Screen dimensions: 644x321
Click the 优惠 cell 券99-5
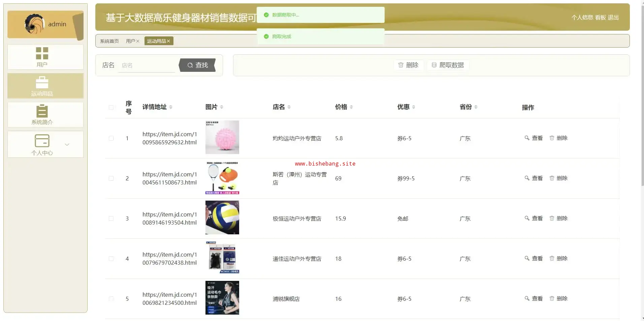coord(406,178)
